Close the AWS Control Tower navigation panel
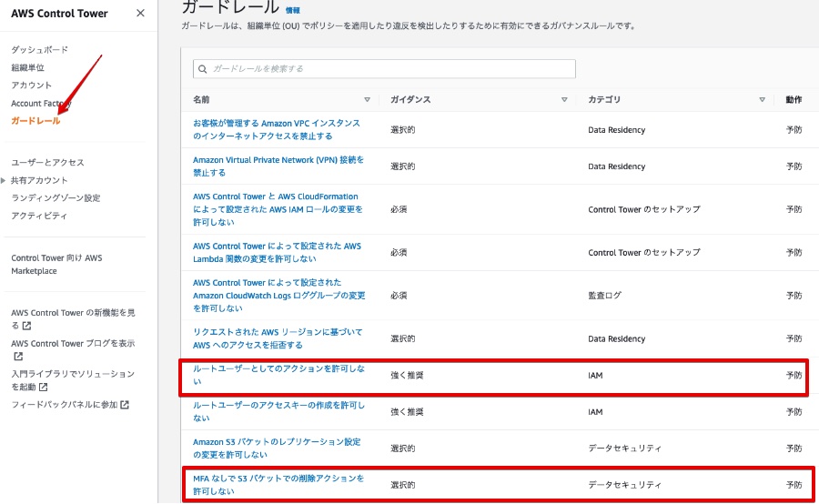 click(140, 13)
